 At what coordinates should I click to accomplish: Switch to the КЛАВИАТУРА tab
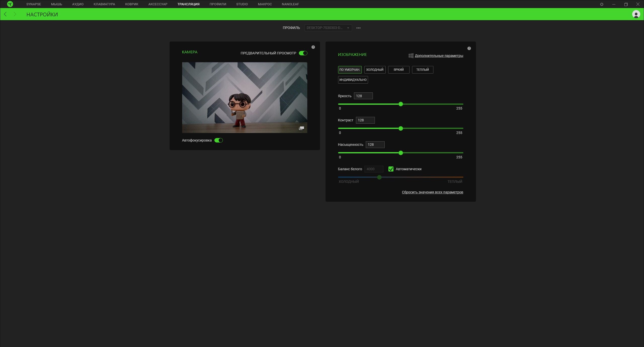pyautogui.click(x=104, y=4)
